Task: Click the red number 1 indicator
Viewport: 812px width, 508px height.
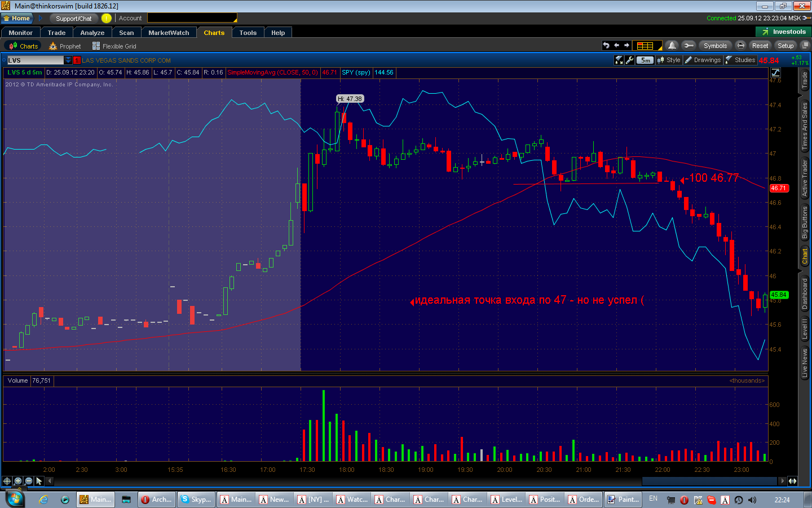Action: [77, 60]
